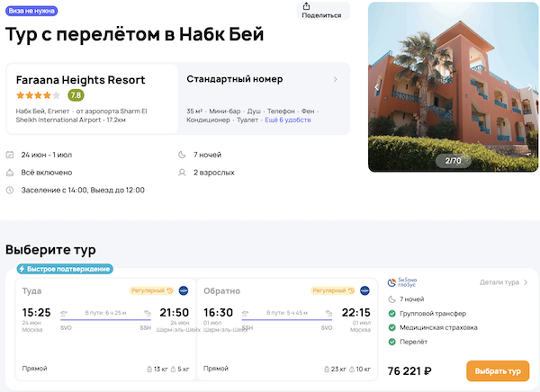Click the Поделиться share icon
This screenshot has height=392, width=540.
pyautogui.click(x=320, y=6)
